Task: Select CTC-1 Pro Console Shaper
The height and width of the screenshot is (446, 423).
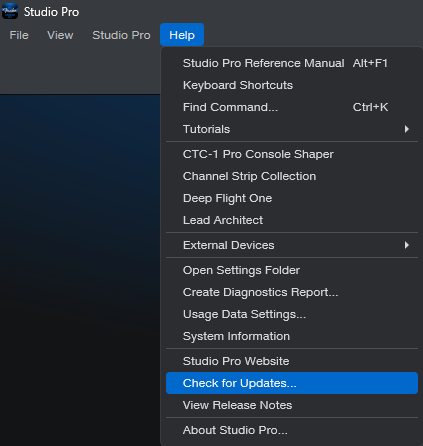Action: click(x=292, y=154)
